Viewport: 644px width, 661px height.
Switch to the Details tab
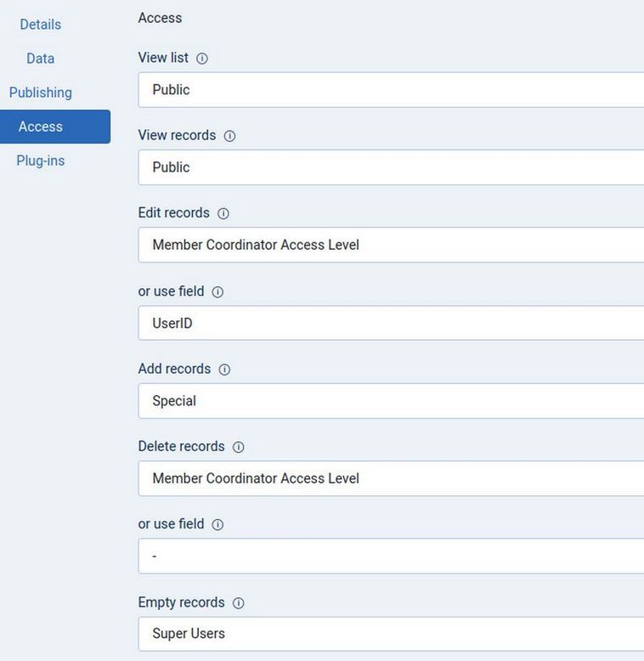[x=41, y=25]
